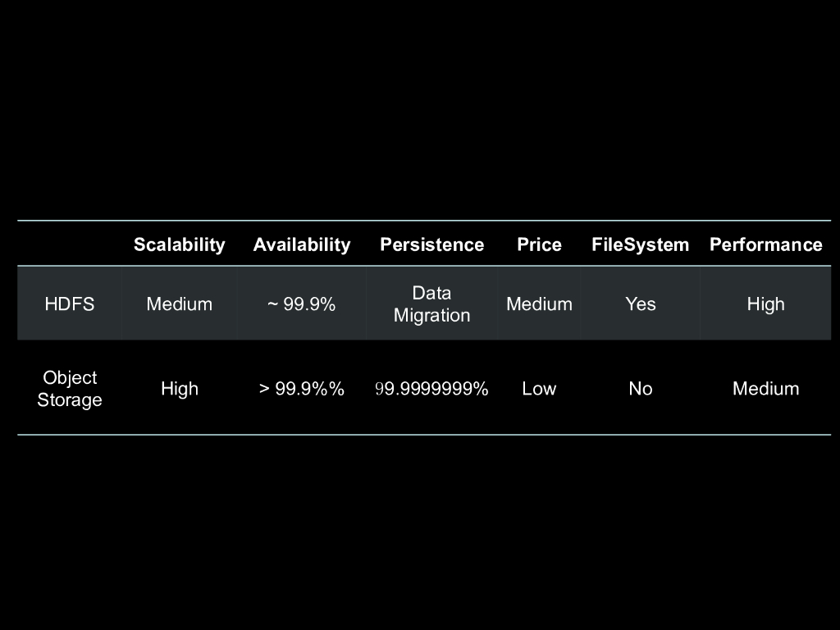Screen dimensions: 840x630
Task: Click Object Storage Scalability cell showing High
Action: tap(179, 389)
